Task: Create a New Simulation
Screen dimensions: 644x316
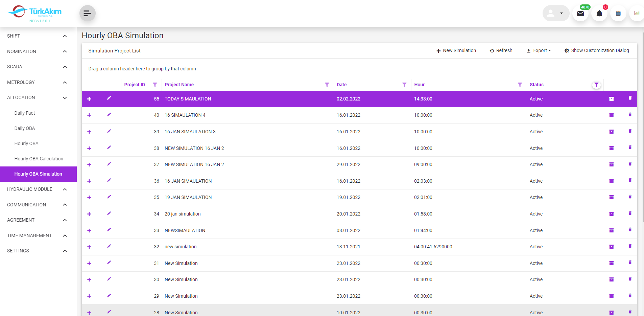Action: click(x=456, y=51)
